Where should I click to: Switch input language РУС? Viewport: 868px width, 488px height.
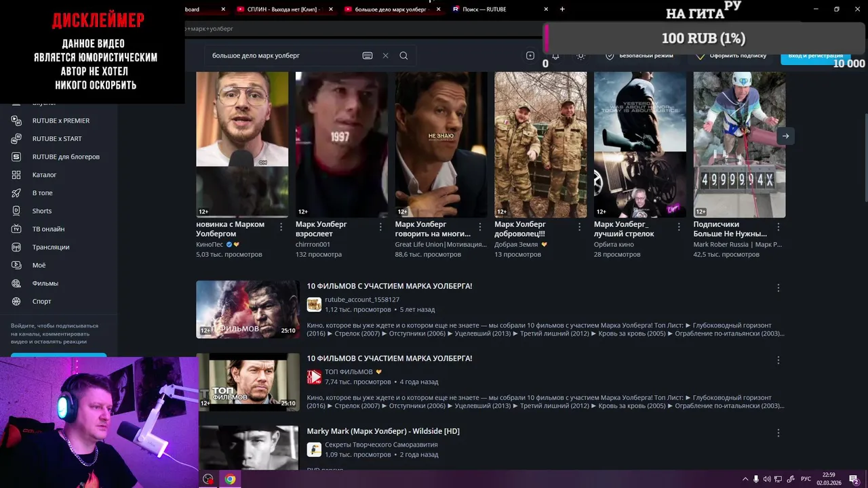point(806,479)
